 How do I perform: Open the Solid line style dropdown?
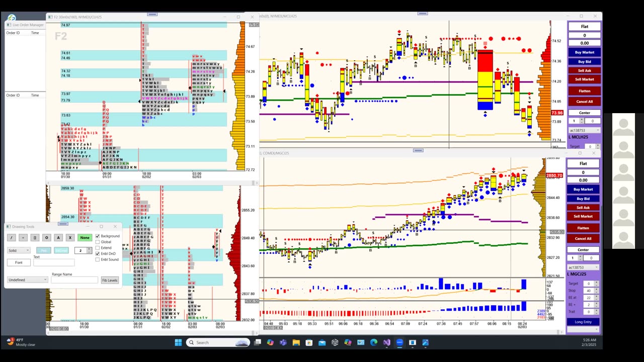tap(19, 250)
